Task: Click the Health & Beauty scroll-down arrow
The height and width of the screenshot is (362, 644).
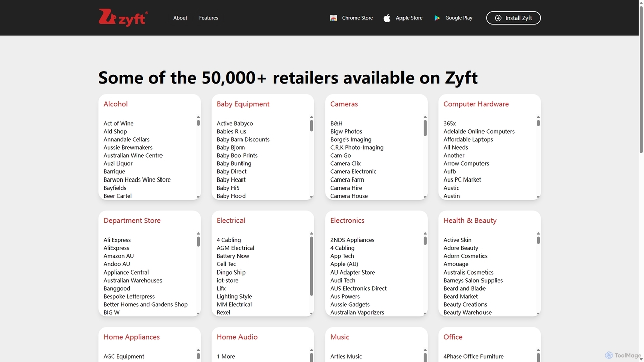Action: (538, 314)
